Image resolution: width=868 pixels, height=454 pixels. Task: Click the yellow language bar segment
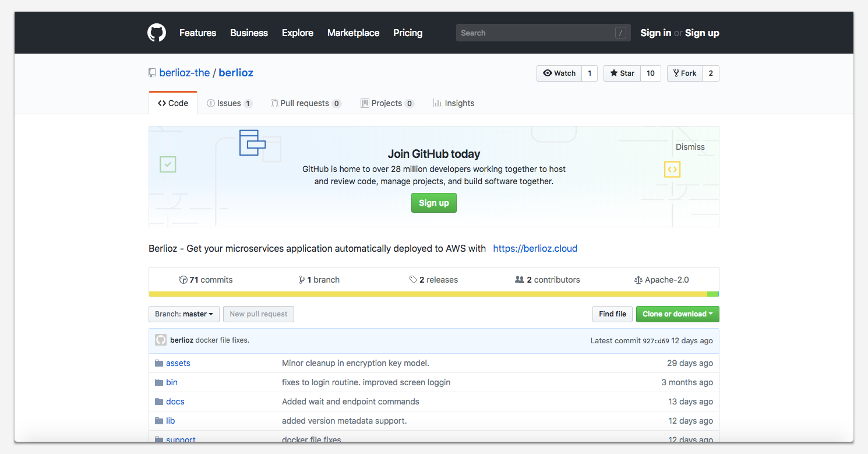(x=428, y=294)
